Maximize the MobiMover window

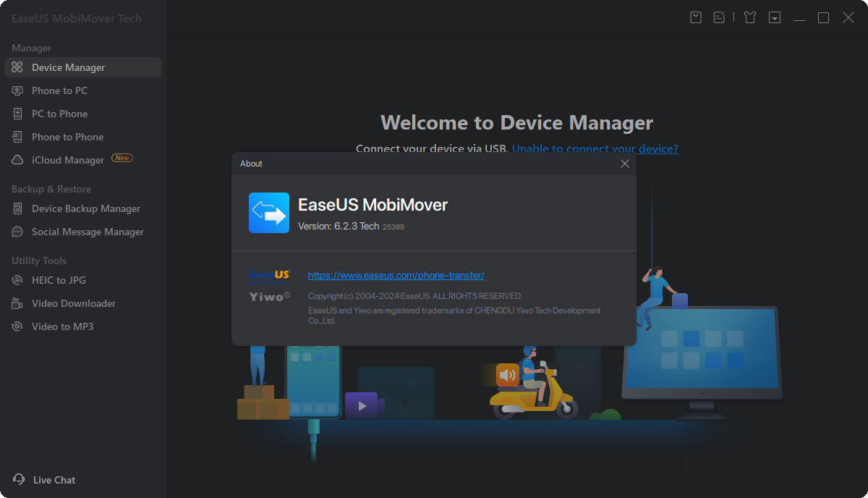tap(823, 17)
